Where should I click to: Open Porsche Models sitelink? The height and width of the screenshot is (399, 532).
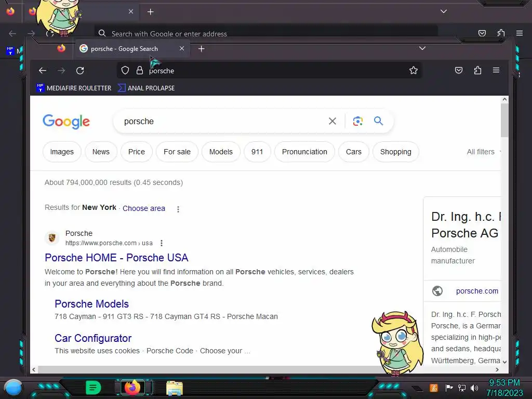91,304
